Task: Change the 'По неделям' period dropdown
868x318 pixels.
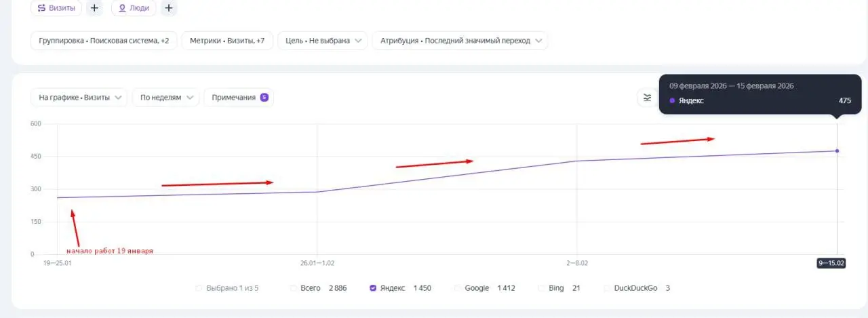Action: pos(165,98)
